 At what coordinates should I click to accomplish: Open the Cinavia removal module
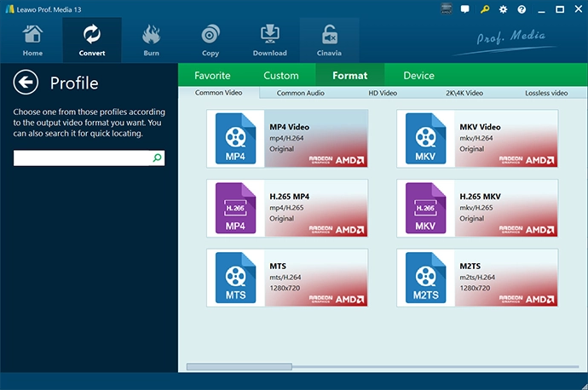(329, 40)
